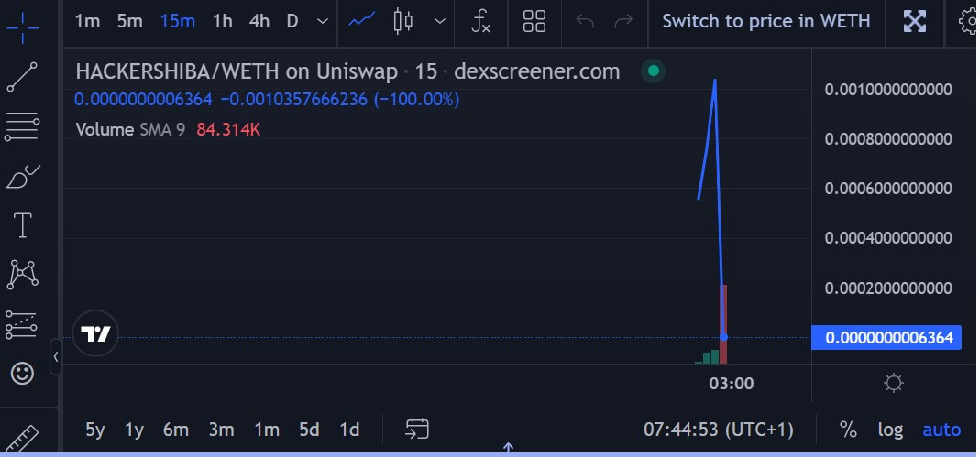The image size is (980, 457).
Task: Collapse the drawing toolbar panel
Action: click(56, 356)
